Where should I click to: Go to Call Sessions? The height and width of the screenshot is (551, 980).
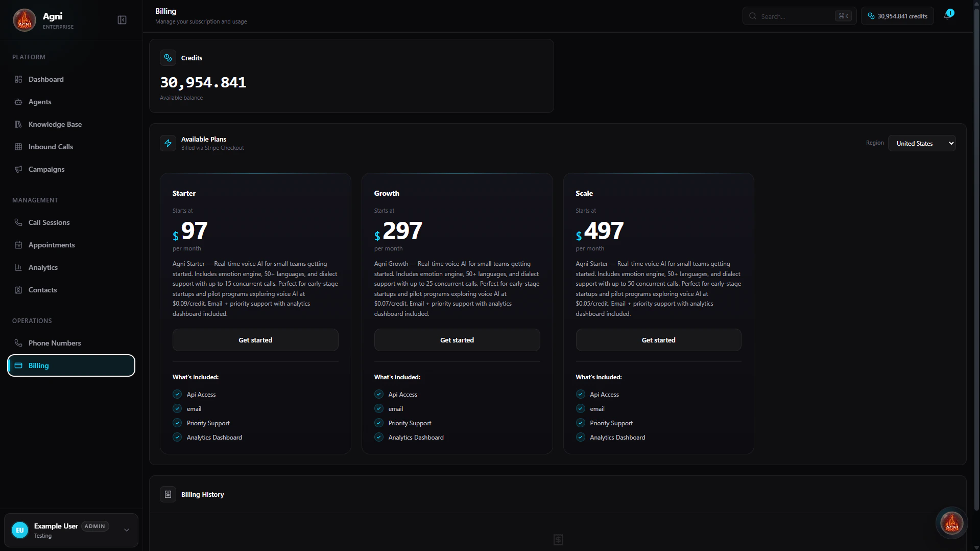(x=71, y=222)
